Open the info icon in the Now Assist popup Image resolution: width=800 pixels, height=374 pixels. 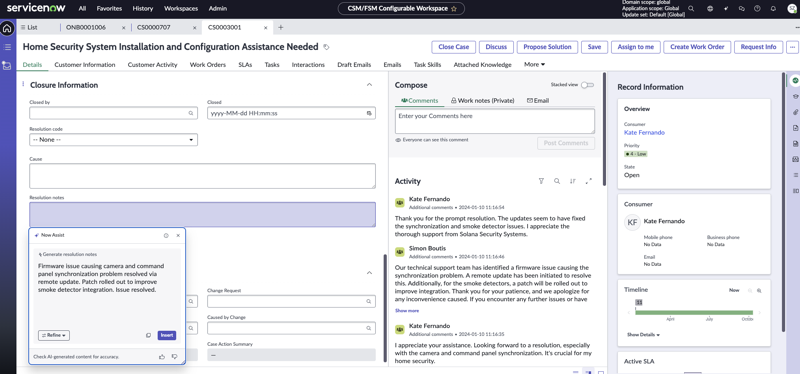pos(166,235)
